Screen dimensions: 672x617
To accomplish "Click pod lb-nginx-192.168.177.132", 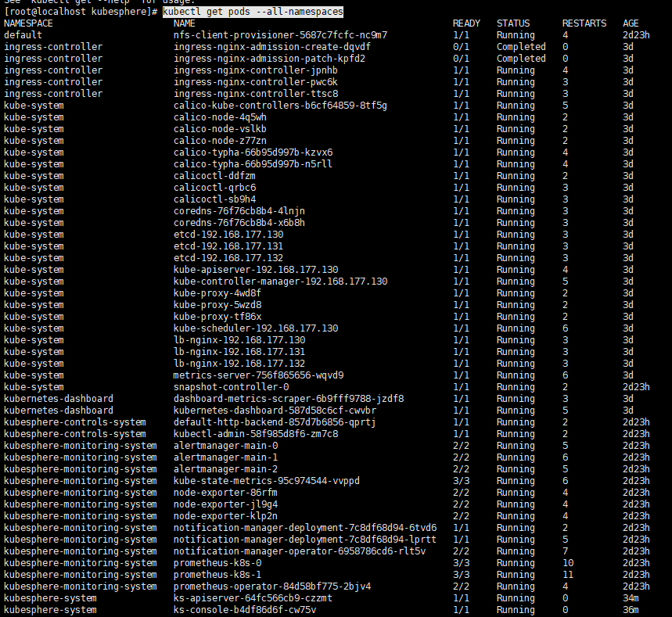I will pyautogui.click(x=239, y=364).
